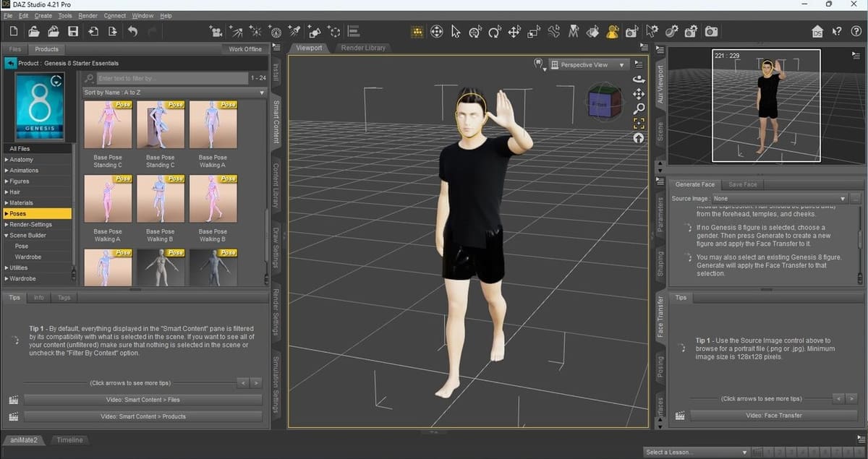Select the Node Selection arrow tool
Viewport: 868px width, 459px height.
click(456, 31)
